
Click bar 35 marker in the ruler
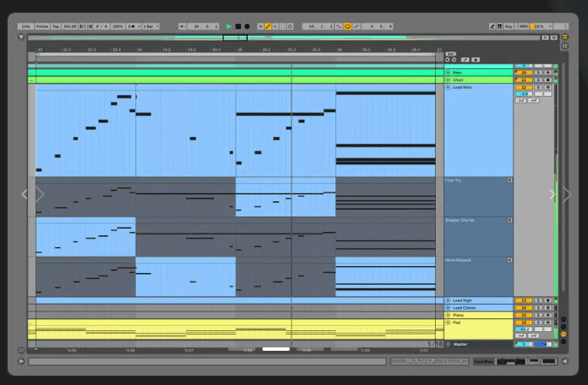(239, 50)
